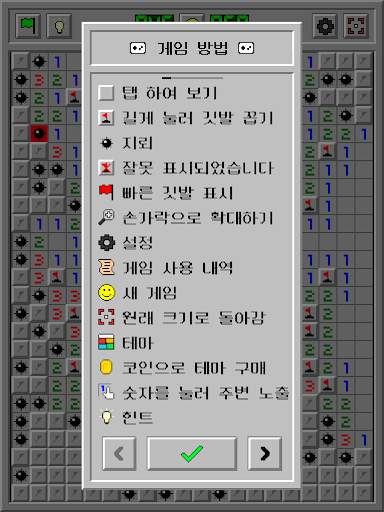
Task: Click the gear icon beside 설정 in the help list
Action: coord(106,243)
